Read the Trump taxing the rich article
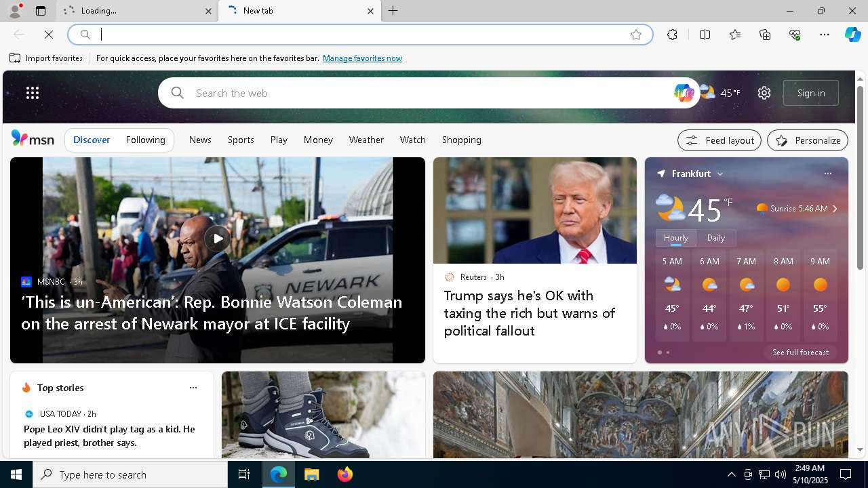The width and height of the screenshot is (868, 488). point(530,313)
